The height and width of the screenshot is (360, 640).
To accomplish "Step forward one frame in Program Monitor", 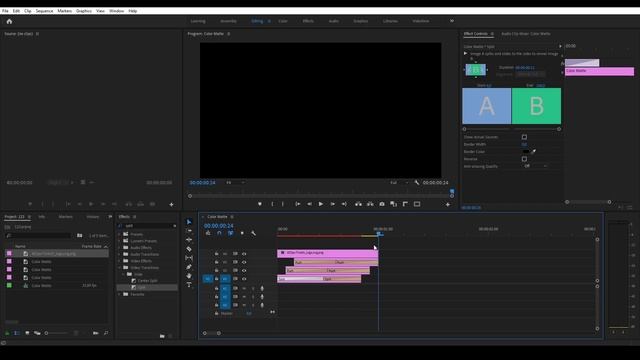I will point(333,204).
